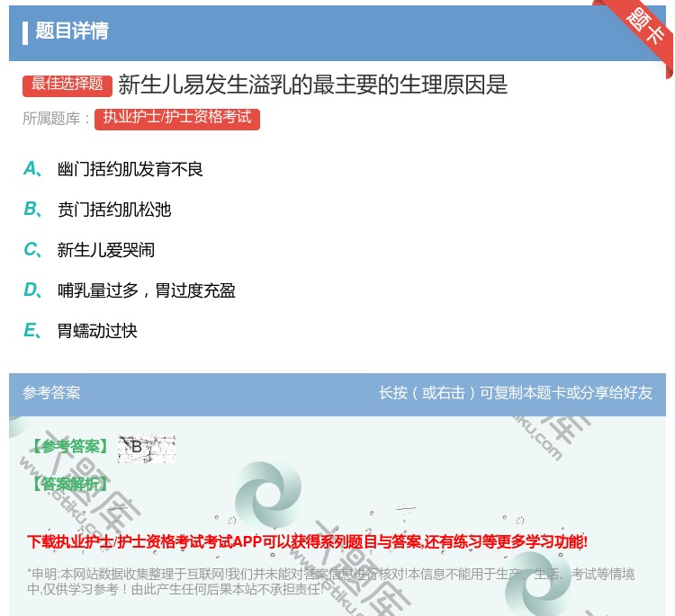675x616 pixels.
Task: Click the answer image showing B
Action: (147, 448)
